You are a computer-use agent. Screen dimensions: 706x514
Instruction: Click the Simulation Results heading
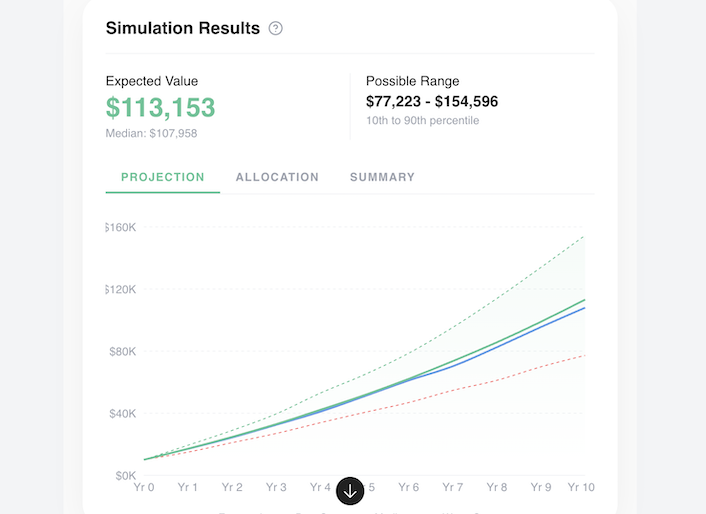click(183, 28)
